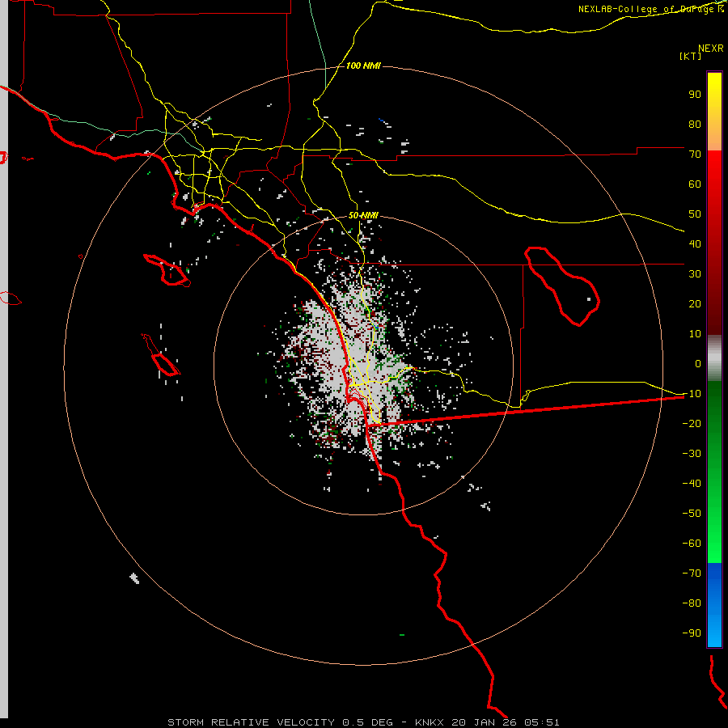Click the STORM RELATIVE VELOCITY caption text

click(x=251, y=722)
